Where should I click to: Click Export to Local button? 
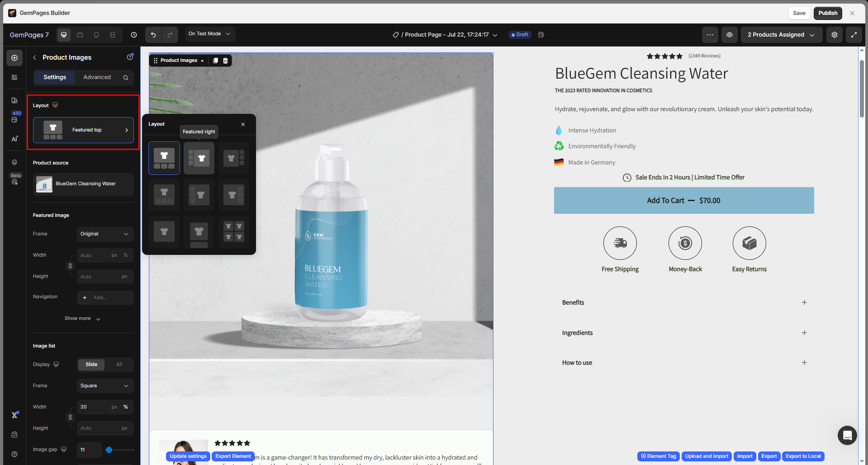pyautogui.click(x=803, y=456)
